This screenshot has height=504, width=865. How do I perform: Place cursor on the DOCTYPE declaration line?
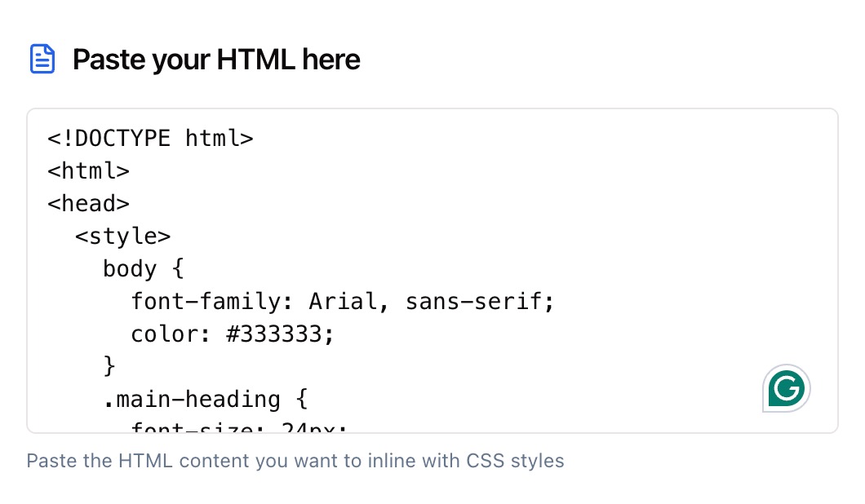pos(151,139)
